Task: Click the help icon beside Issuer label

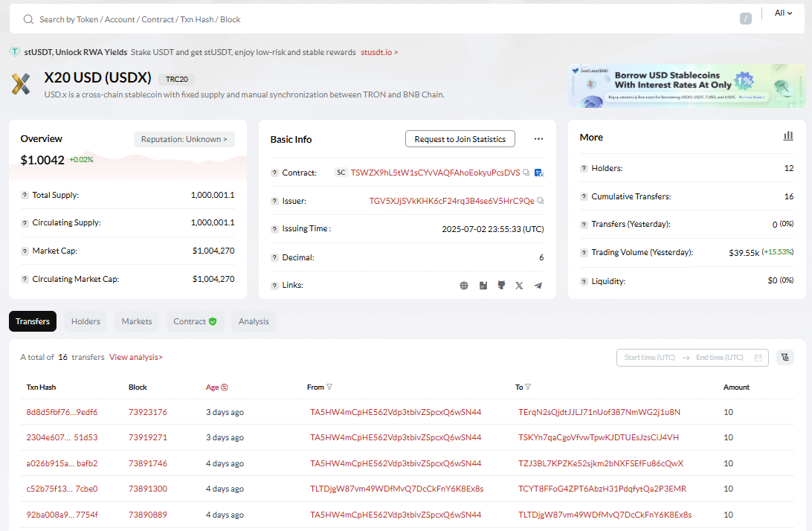Action: [x=274, y=201]
